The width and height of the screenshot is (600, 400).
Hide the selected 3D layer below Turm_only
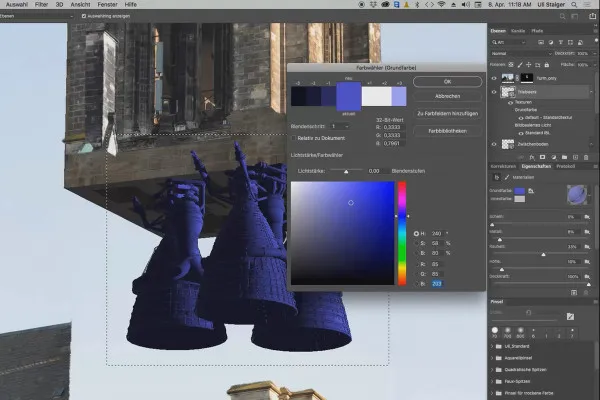(494, 92)
